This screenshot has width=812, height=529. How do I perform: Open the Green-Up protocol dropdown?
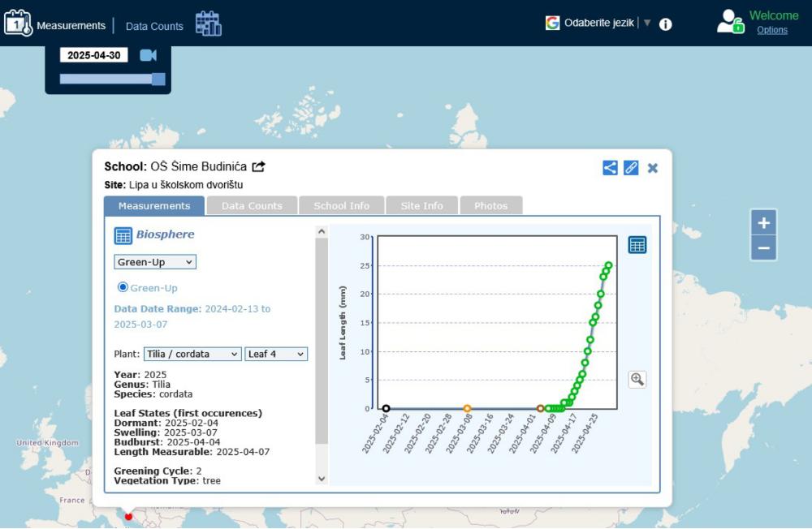155,262
